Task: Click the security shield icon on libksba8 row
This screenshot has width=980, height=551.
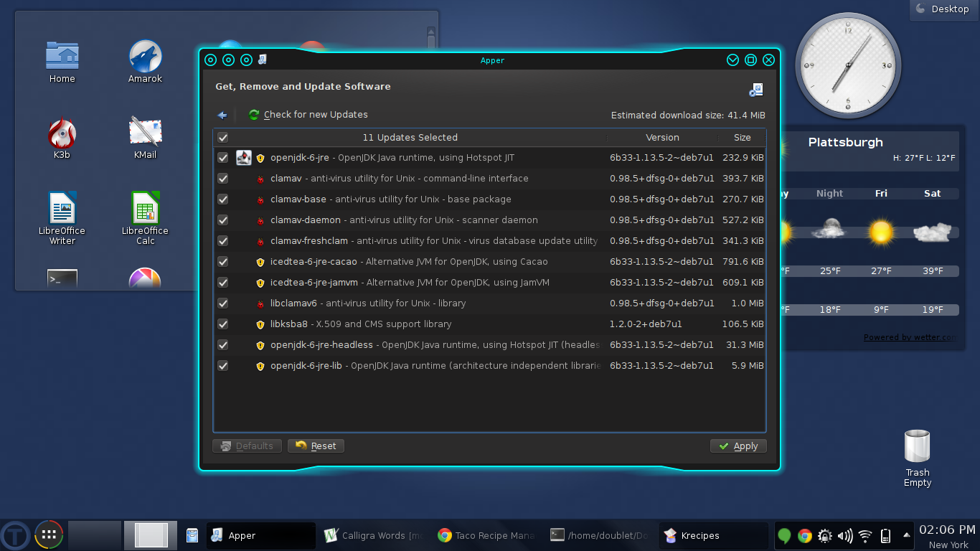Action: (x=260, y=325)
